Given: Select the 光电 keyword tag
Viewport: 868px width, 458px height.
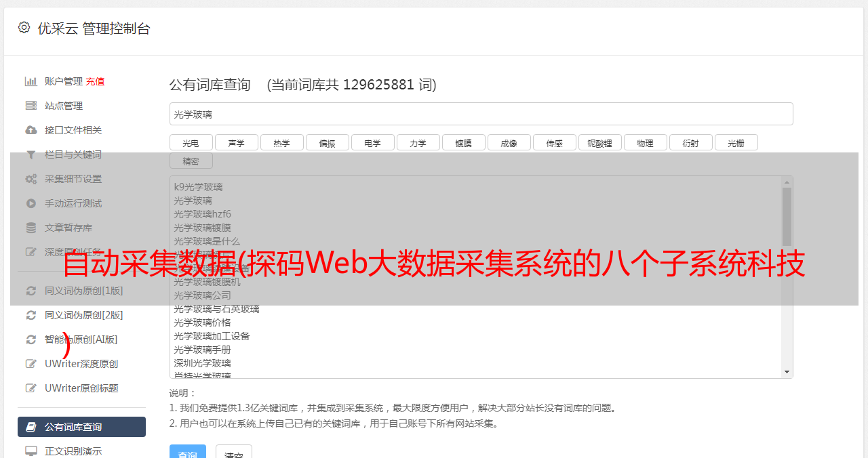Looking at the screenshot, I should pyautogui.click(x=191, y=143).
